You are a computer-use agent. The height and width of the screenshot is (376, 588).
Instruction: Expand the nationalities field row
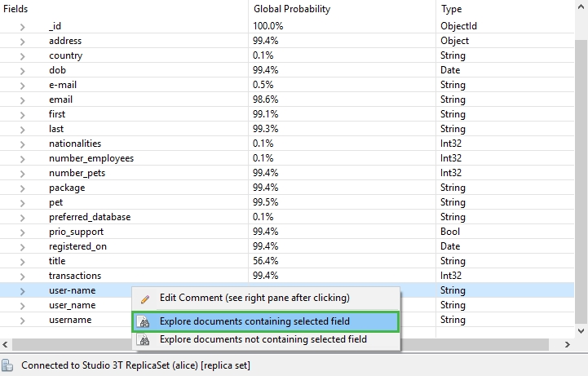point(23,144)
